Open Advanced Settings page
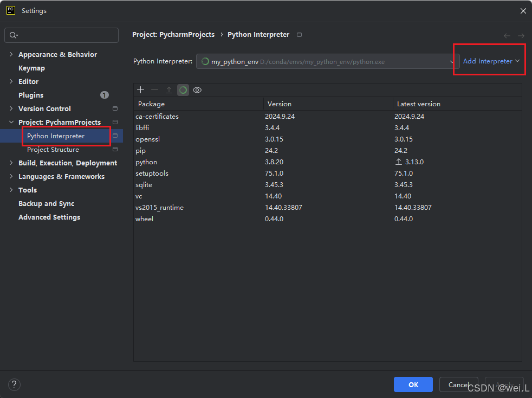 coord(49,217)
